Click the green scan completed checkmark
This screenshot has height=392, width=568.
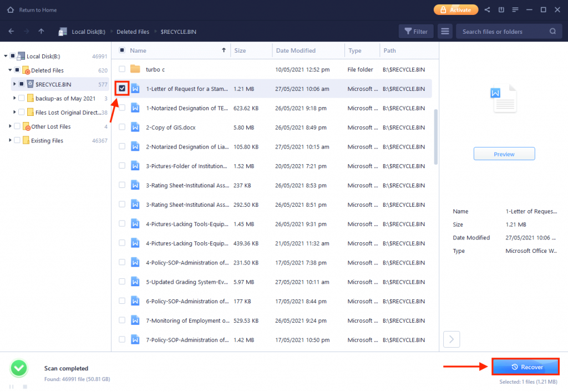tap(18, 368)
